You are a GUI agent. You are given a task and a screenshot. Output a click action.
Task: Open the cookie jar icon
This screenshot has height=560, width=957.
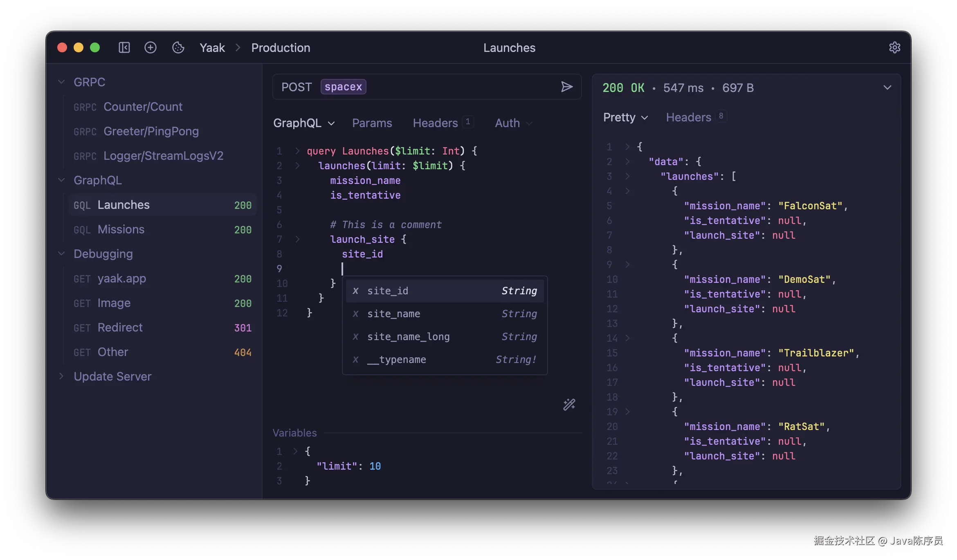tap(178, 48)
